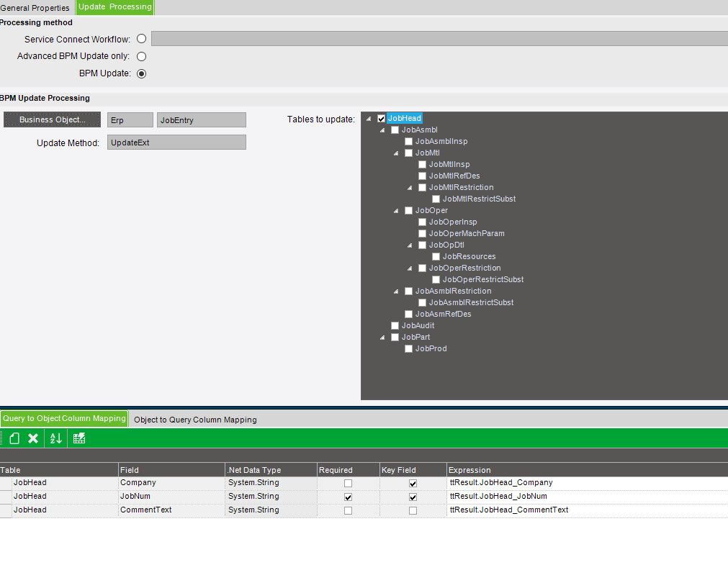Image resolution: width=728 pixels, height=565 pixels.
Task: Collapse the JobOperRestriction tree node
Action: coord(410,268)
